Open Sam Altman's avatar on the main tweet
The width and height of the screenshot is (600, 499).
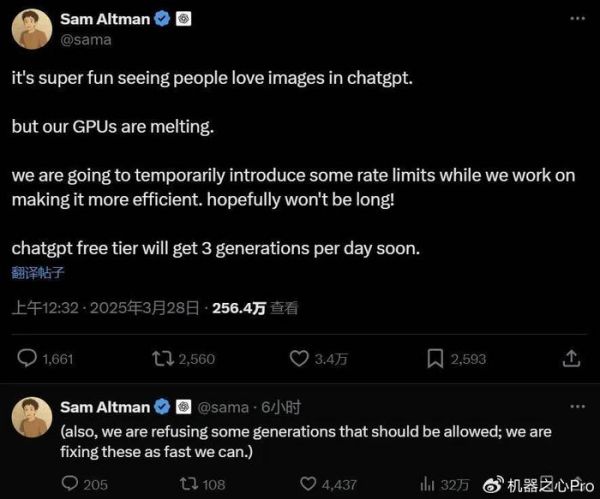click(x=32, y=29)
